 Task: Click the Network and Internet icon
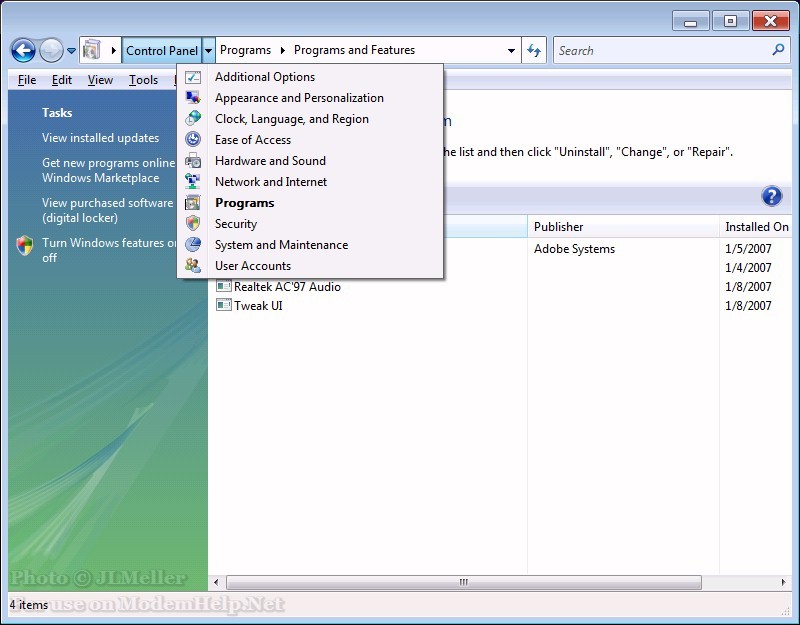[x=193, y=182]
